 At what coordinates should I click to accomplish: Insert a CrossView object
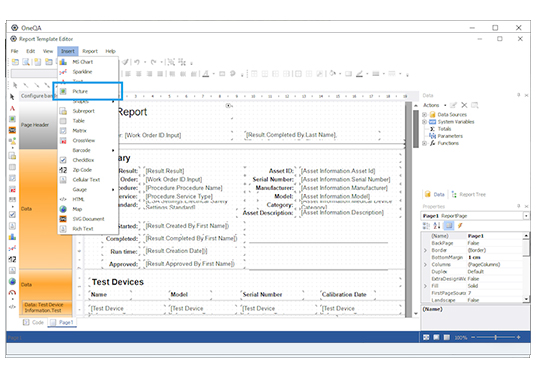pyautogui.click(x=88, y=140)
